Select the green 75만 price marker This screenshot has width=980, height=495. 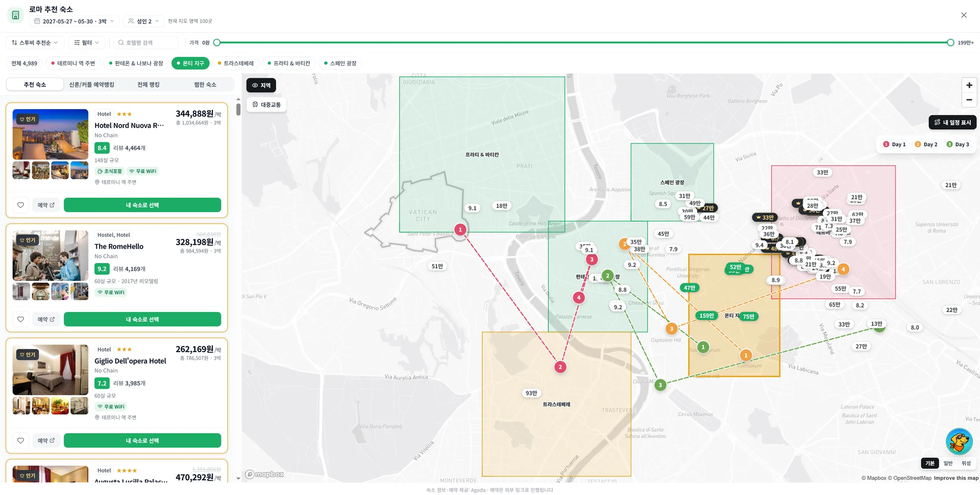pos(748,316)
